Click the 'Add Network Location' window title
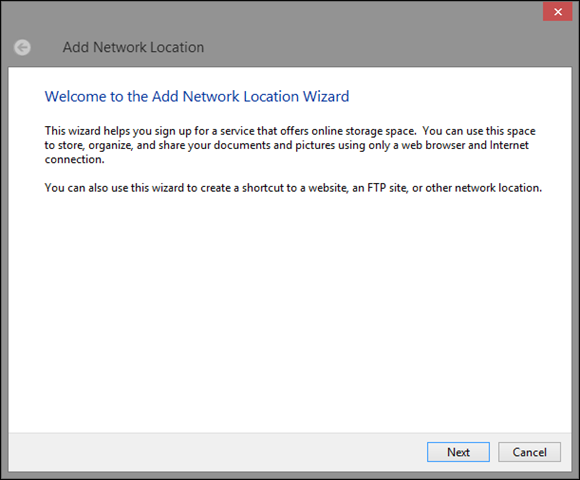The height and width of the screenshot is (480, 580). coord(133,47)
